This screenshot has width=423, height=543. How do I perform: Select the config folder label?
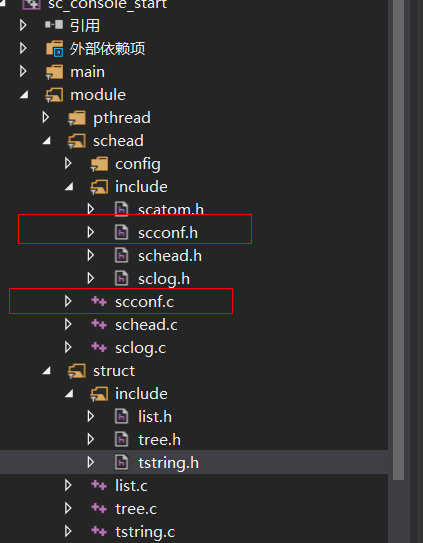(x=138, y=164)
